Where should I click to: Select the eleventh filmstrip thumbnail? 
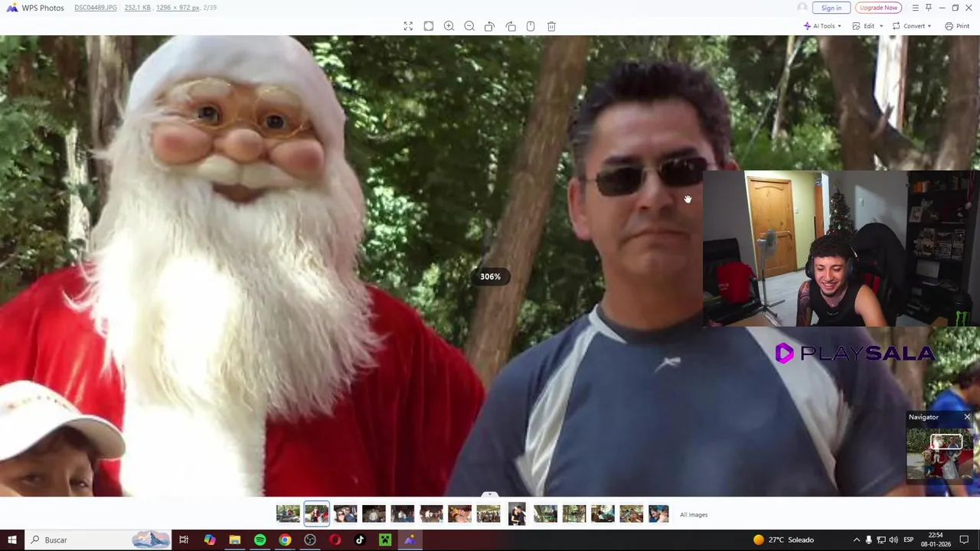pyautogui.click(x=573, y=514)
